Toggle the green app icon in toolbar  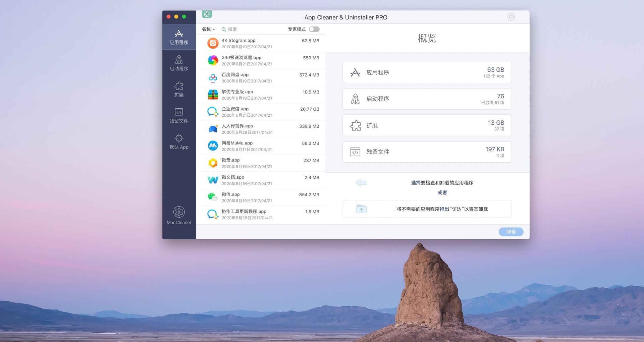point(207,14)
